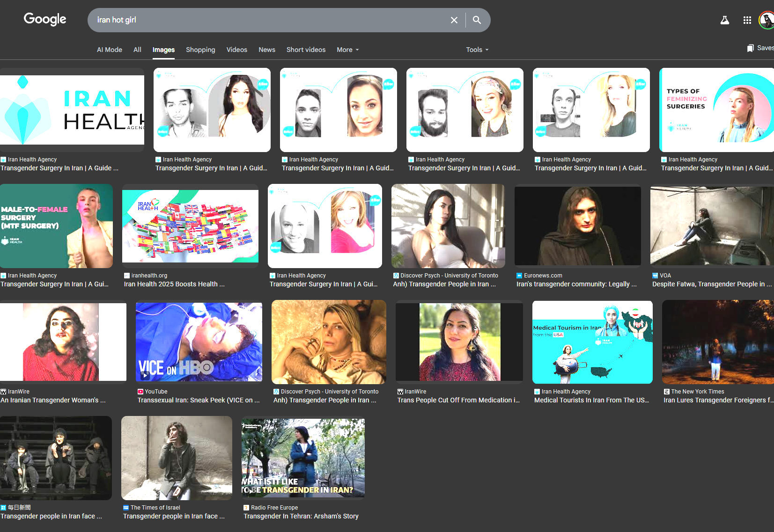Switch to the All results tab
The image size is (774, 532).
click(x=137, y=50)
